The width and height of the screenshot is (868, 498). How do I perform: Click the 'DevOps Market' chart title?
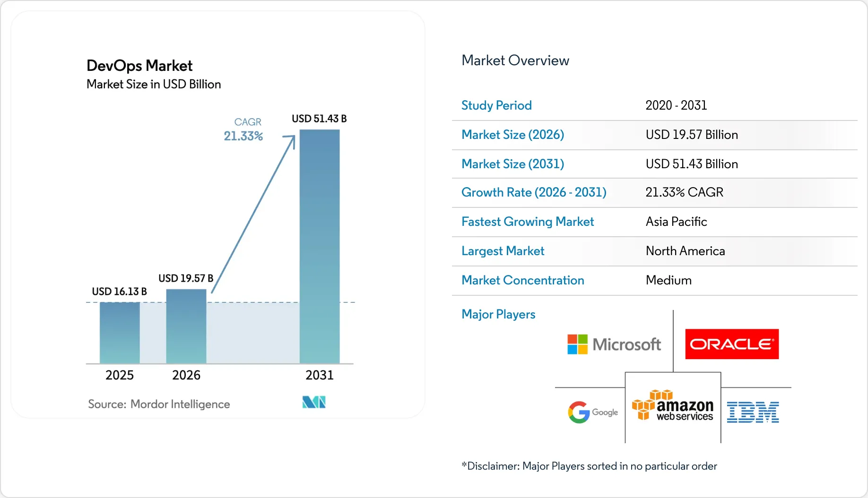139,66
